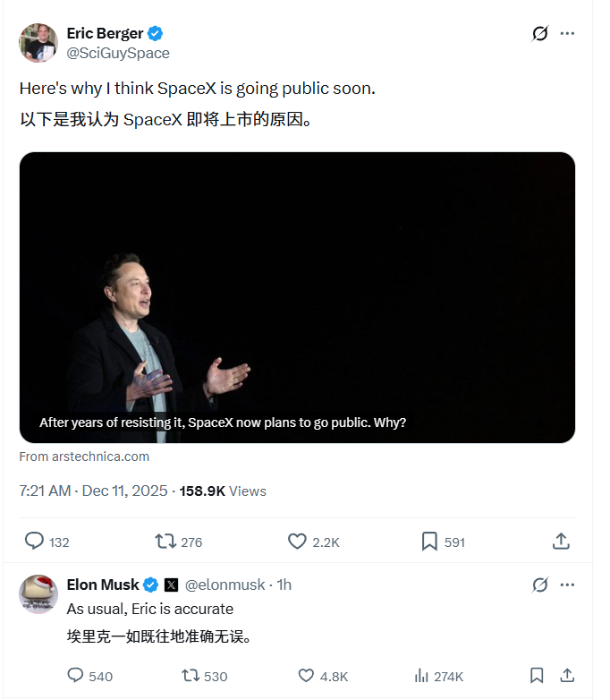
Task: Click Elon Musk's profile avatar
Action: [x=38, y=593]
